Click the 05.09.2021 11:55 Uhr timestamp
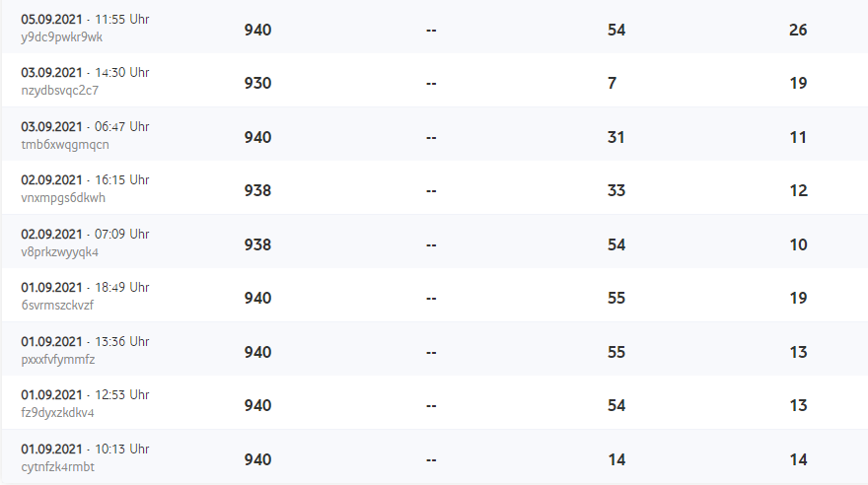 click(85, 20)
